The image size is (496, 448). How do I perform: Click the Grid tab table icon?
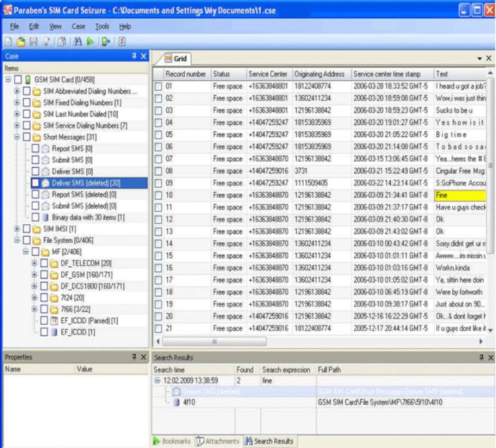[168, 59]
